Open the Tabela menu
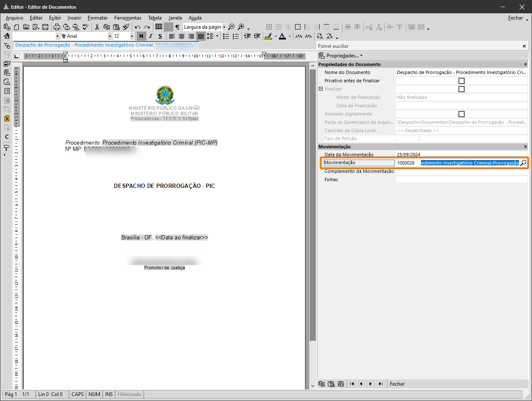This screenshot has height=401, width=532. tap(155, 18)
